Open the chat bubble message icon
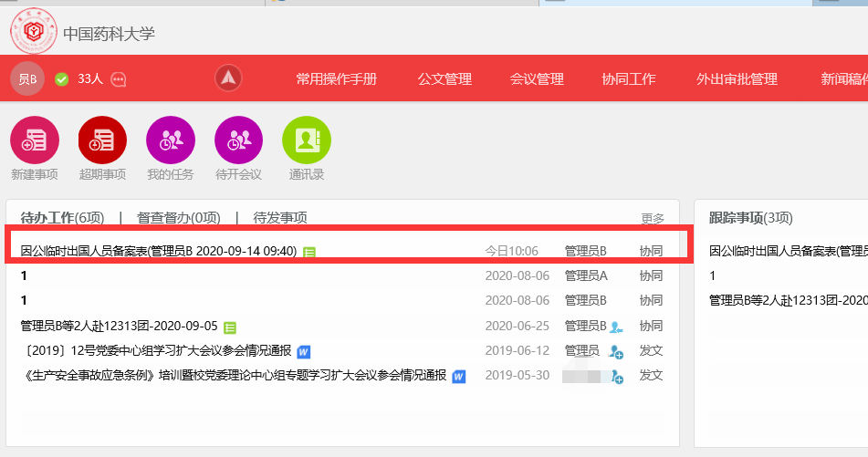 pyautogui.click(x=119, y=79)
